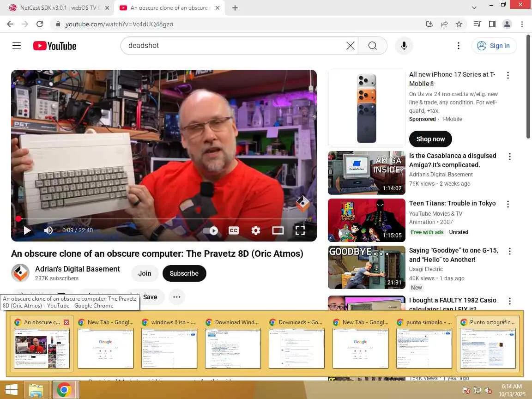Open the Windows Start button
This screenshot has width=532, height=399.
pyautogui.click(x=11, y=390)
